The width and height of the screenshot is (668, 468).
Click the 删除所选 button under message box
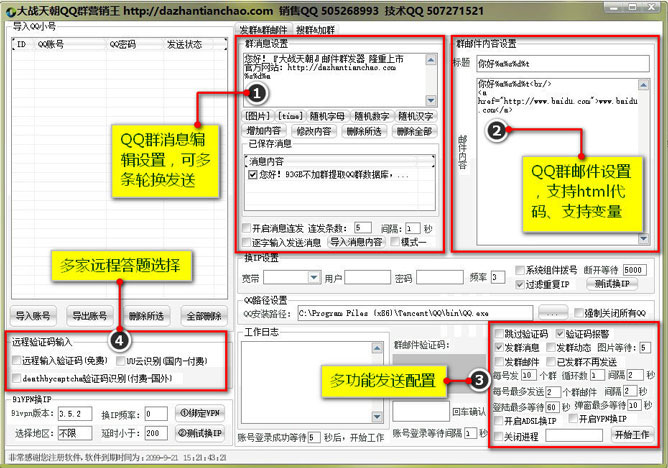(364, 131)
